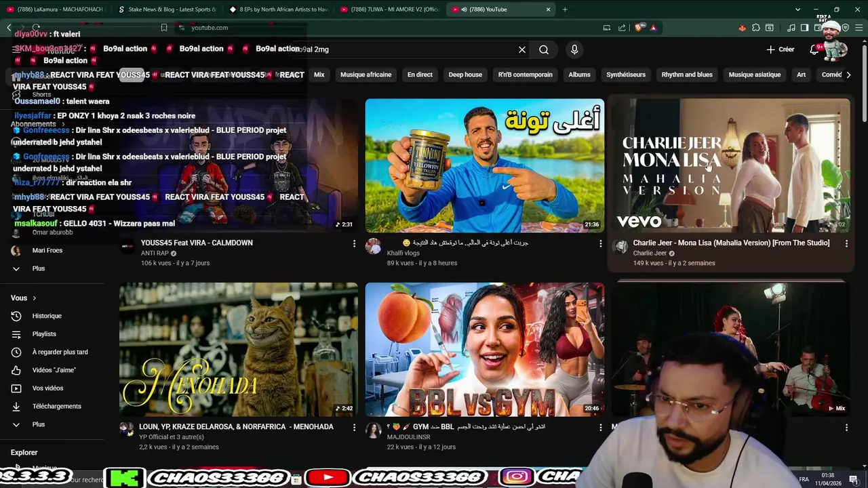
Task: Open the Khalfi vlogs channel name
Action: (403, 253)
